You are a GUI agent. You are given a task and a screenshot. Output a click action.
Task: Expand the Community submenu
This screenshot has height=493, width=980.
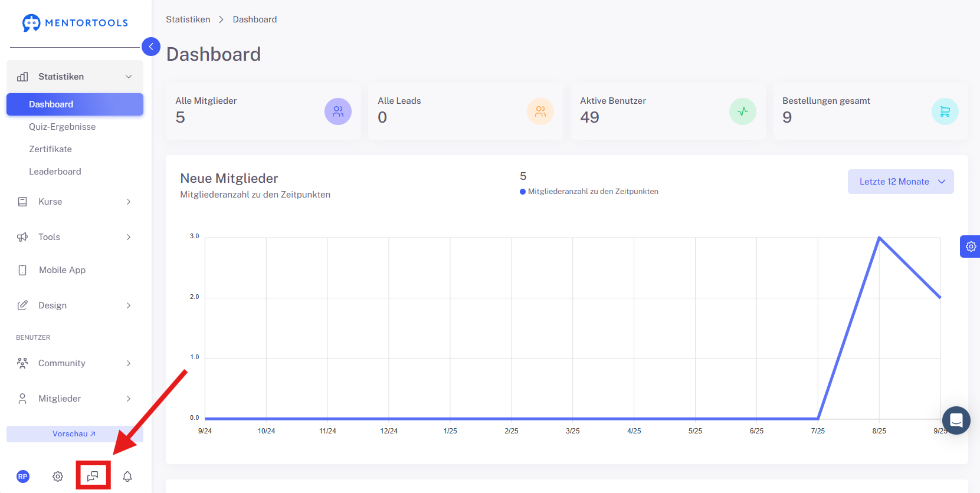click(75, 363)
